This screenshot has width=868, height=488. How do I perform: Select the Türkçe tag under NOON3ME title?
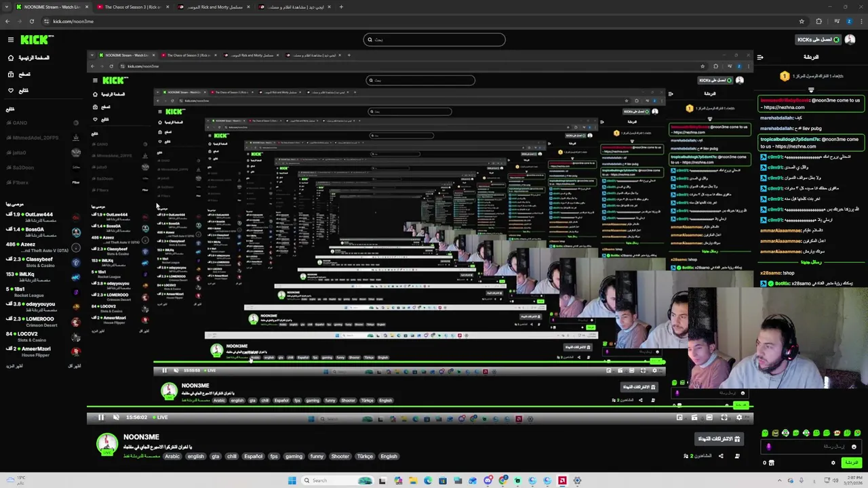coord(366,456)
